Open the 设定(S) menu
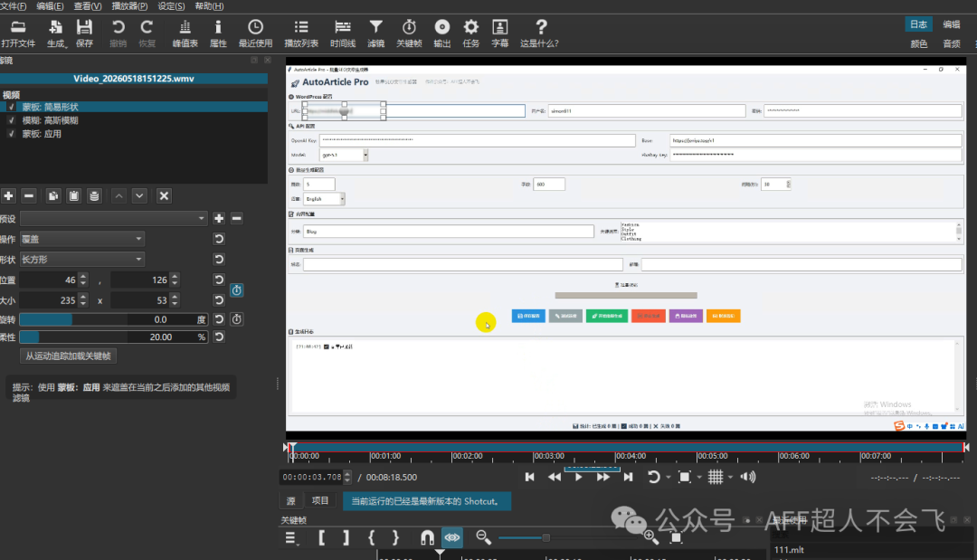977x560 pixels. coord(171,6)
